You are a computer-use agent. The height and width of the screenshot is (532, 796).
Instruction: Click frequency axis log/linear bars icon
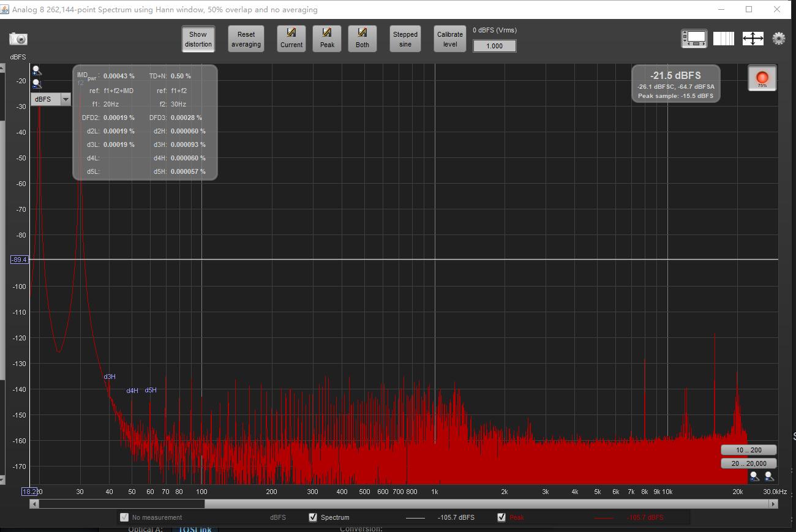point(724,39)
